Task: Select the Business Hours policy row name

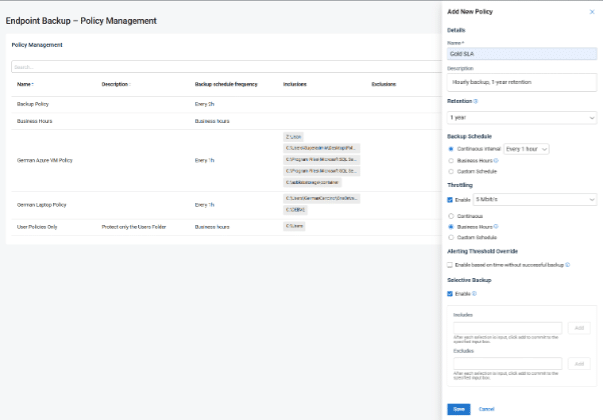Action: 34,121
